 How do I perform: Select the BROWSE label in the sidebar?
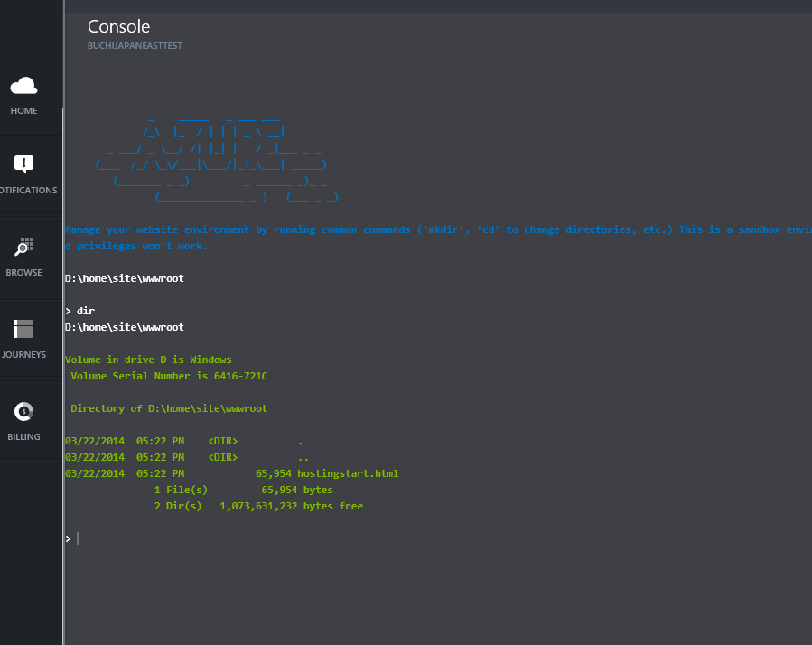[23, 273]
